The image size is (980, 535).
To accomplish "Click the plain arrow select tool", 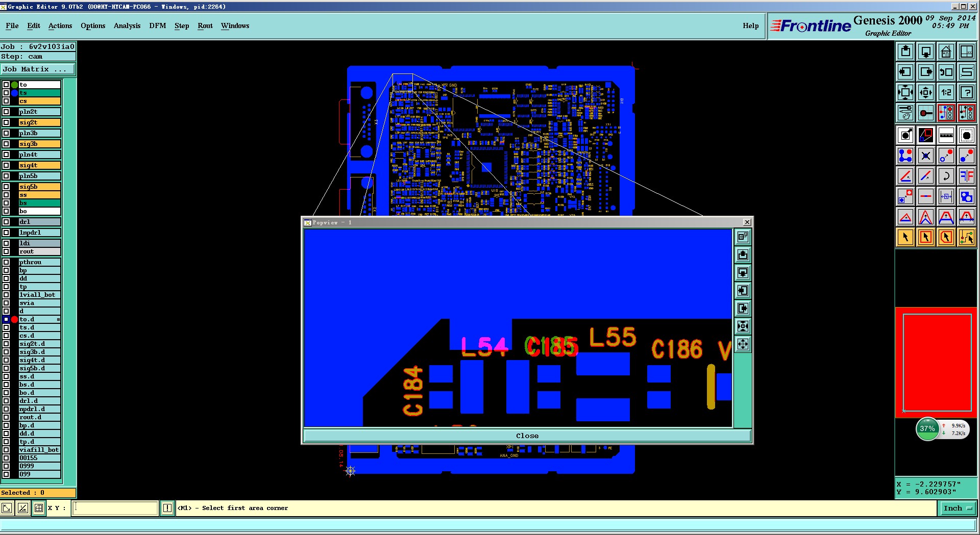I will click(905, 237).
